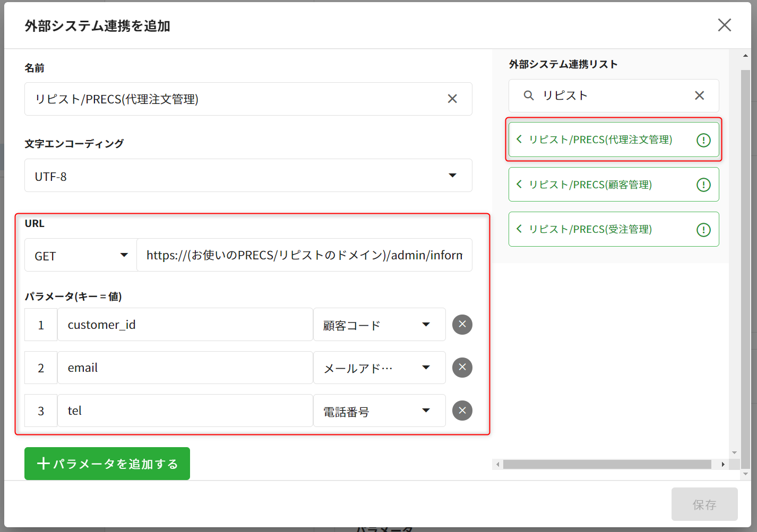Remove the tel parameter row
The width and height of the screenshot is (757, 532).
(462, 411)
